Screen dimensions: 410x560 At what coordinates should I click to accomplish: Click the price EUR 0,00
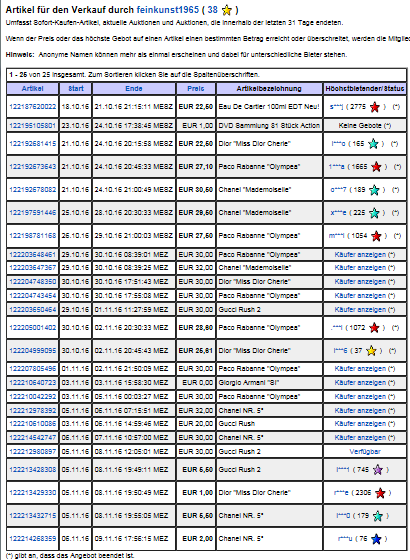pos(198,382)
